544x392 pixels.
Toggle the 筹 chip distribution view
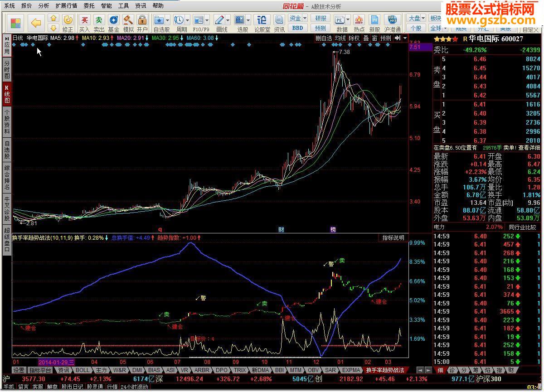point(476,370)
